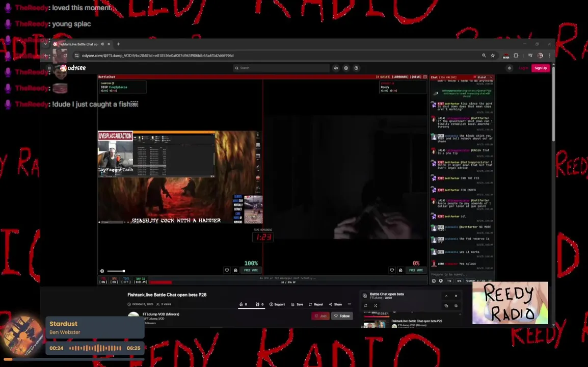Click the chat message input field

(462, 274)
